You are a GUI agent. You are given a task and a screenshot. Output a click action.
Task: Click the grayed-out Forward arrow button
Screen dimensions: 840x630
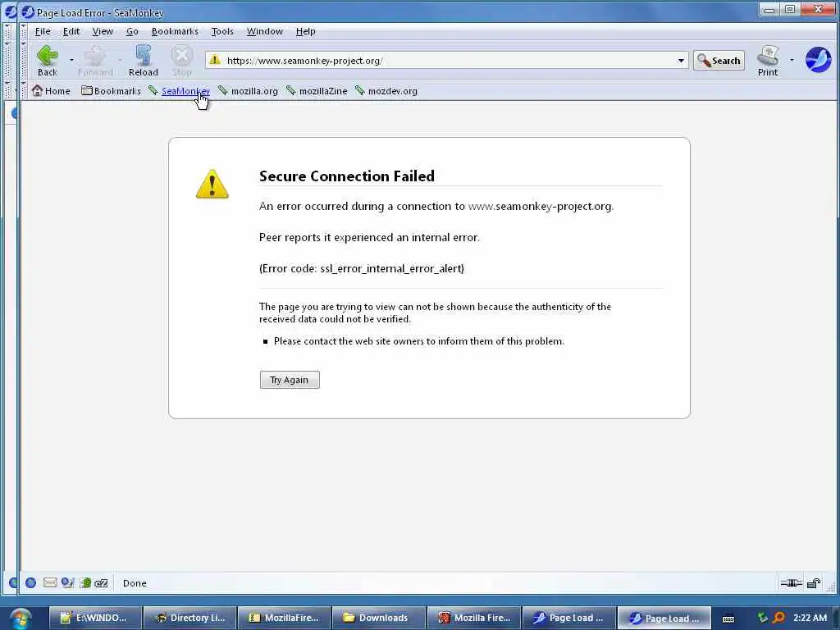pyautogui.click(x=95, y=61)
